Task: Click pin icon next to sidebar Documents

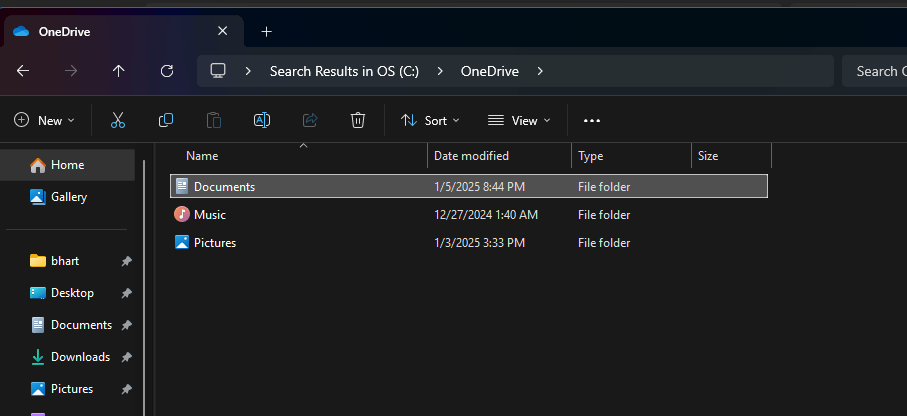Action: (x=126, y=325)
